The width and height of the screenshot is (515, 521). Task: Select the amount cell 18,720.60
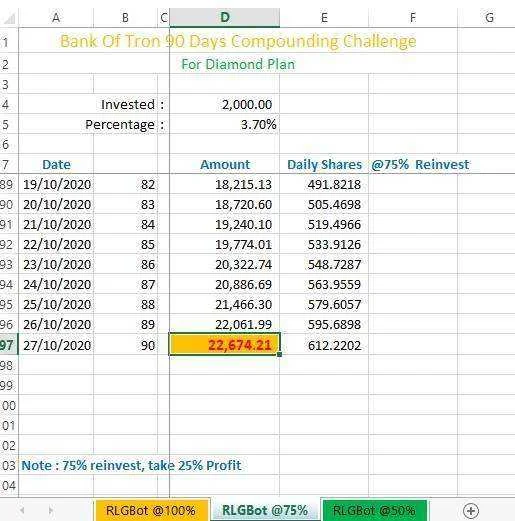[x=225, y=204]
